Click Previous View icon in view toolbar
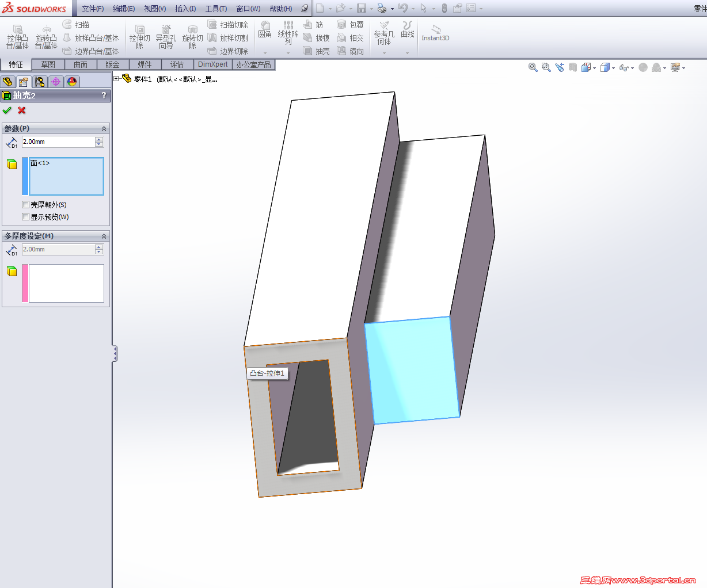Viewport: 707px width, 588px height. point(560,67)
